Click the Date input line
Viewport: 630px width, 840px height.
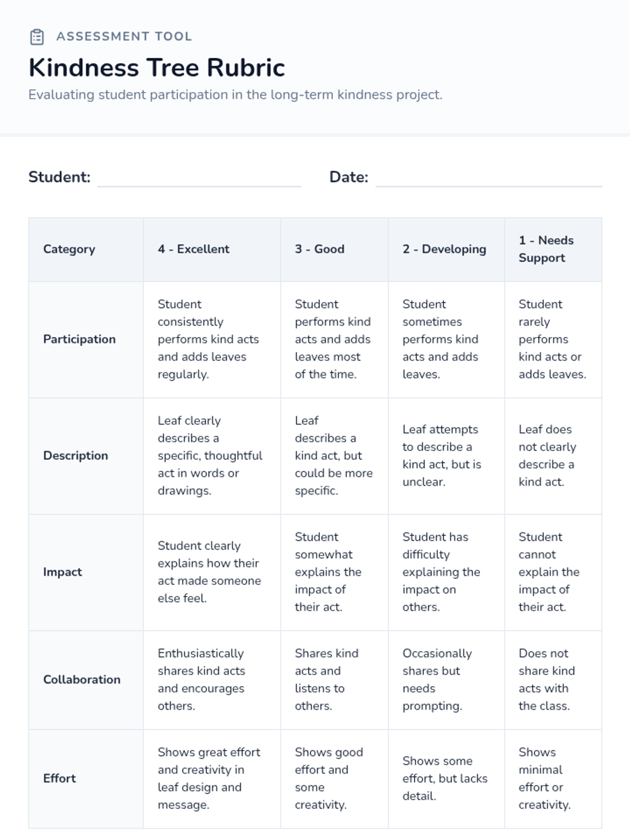point(488,178)
